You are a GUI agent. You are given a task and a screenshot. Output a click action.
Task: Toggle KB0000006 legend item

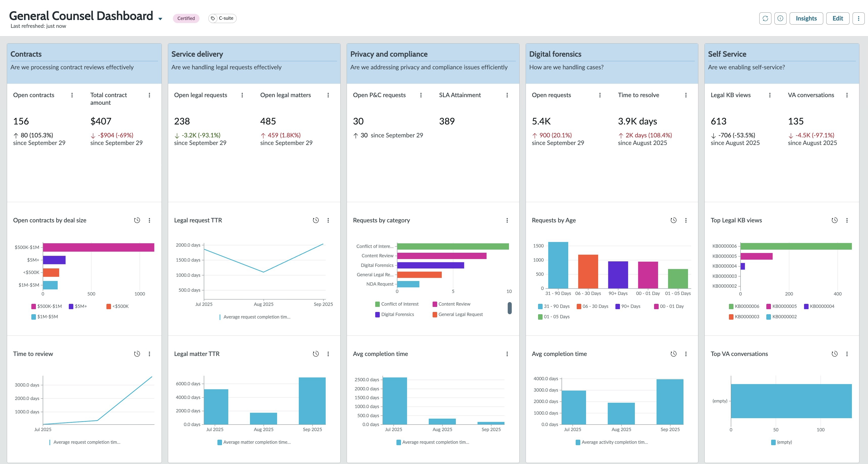(744, 306)
